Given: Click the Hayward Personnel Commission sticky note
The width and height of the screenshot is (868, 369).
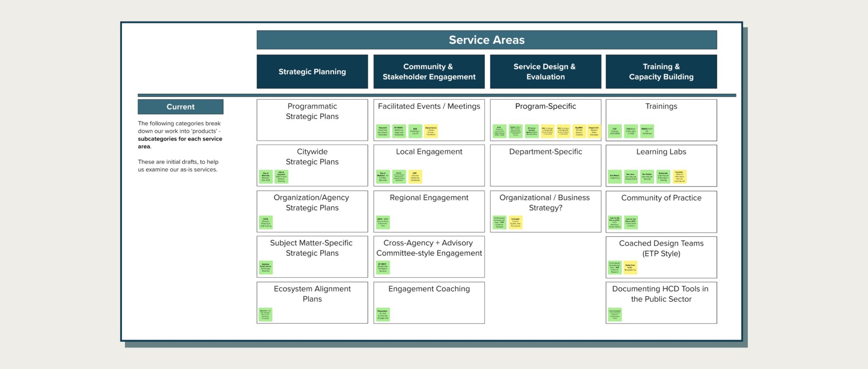Looking at the screenshot, I should [x=383, y=131].
